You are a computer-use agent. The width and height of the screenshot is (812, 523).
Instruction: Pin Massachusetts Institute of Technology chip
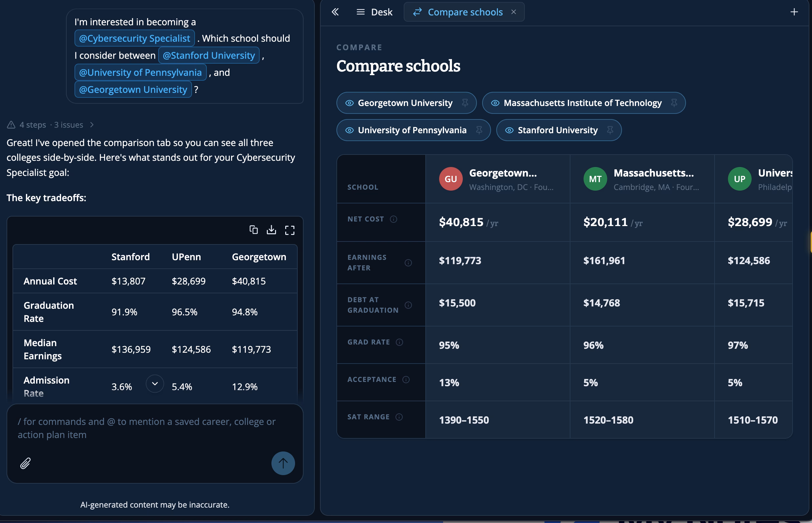[x=674, y=103]
